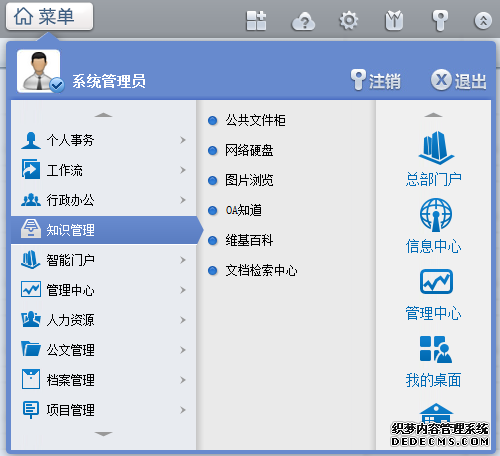Image resolution: width=500 pixels, height=456 pixels.
Task: Click the add-widget grid icon in toolbar
Action: point(256,21)
